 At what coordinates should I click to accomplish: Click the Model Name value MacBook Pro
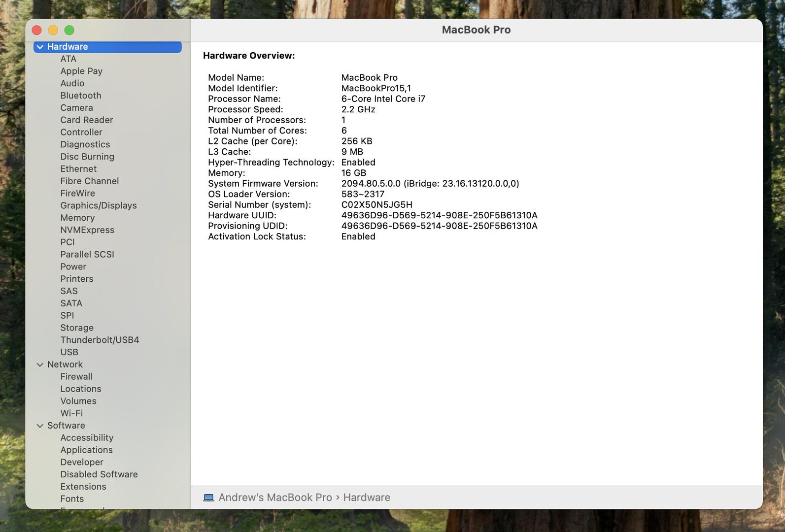pos(370,78)
